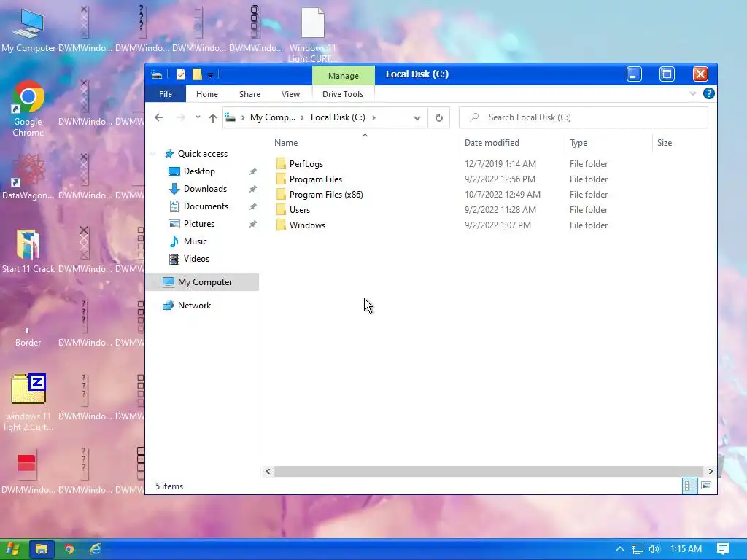747x560 pixels.
Task: Open the volume control in the tray
Action: point(654,549)
